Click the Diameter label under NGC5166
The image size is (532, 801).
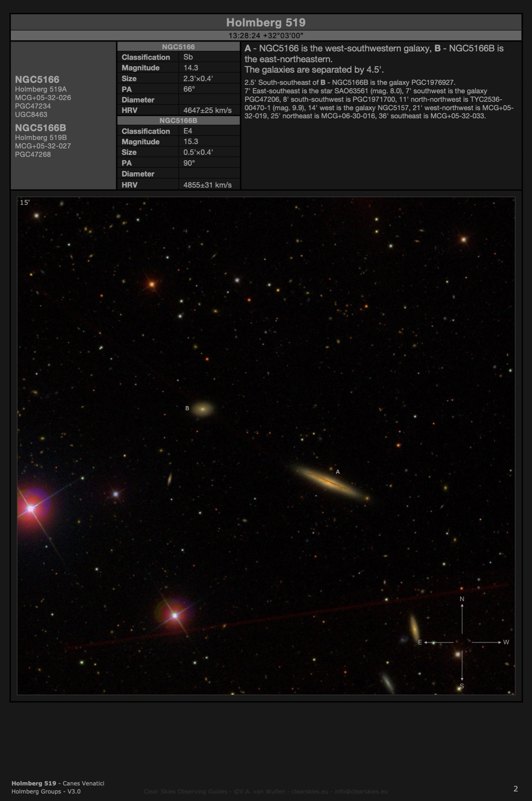click(138, 100)
